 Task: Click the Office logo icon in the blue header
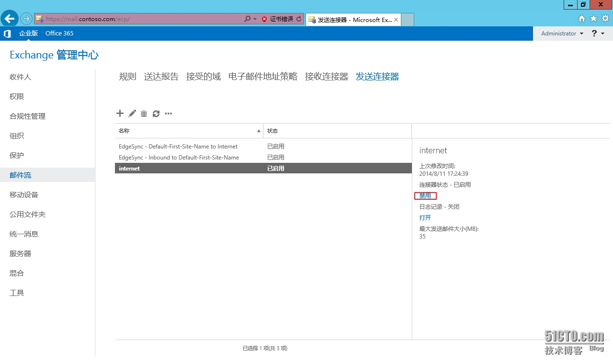tap(7, 34)
